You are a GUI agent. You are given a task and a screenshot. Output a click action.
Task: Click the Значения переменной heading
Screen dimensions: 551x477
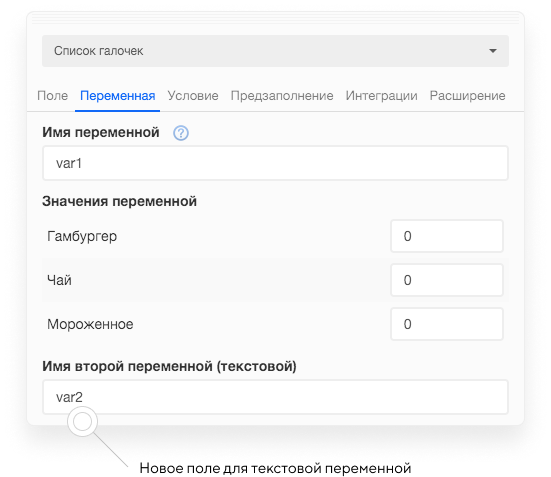click(119, 201)
